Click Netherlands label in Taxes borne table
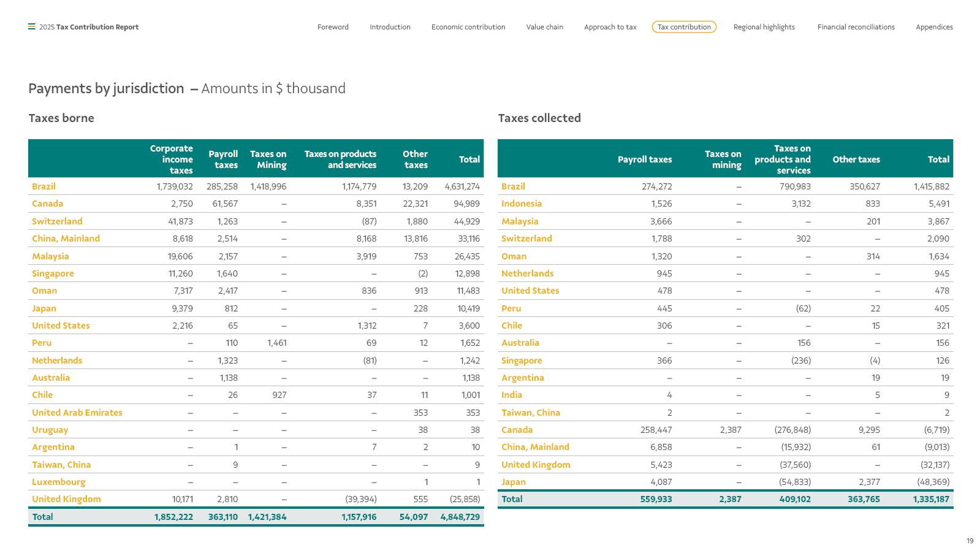980x553 pixels. 57,360
